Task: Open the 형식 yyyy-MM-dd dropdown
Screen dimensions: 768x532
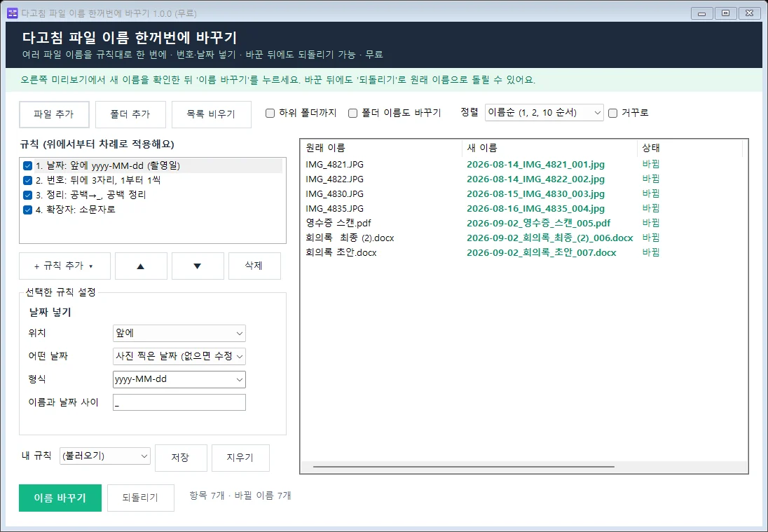Action: pyautogui.click(x=179, y=379)
